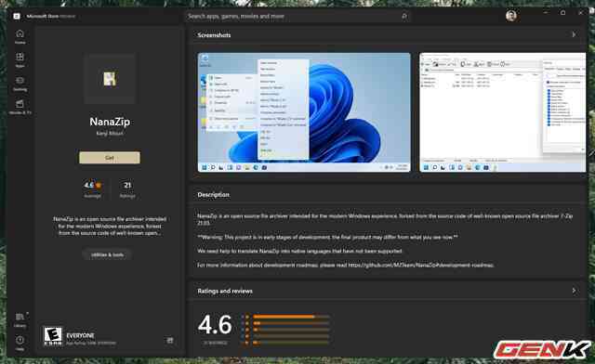Click the 1-star rating bar
Viewport: 595px width, 364px height.
pos(291,343)
